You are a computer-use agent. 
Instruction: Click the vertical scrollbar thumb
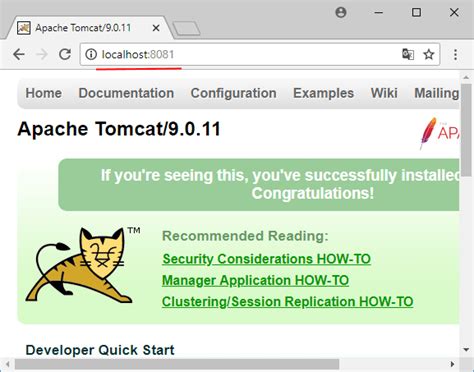tap(466, 129)
